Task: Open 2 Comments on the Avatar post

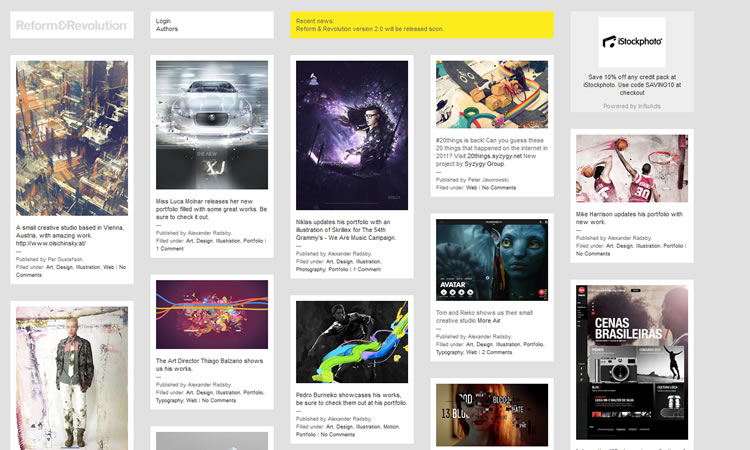Action: [497, 352]
